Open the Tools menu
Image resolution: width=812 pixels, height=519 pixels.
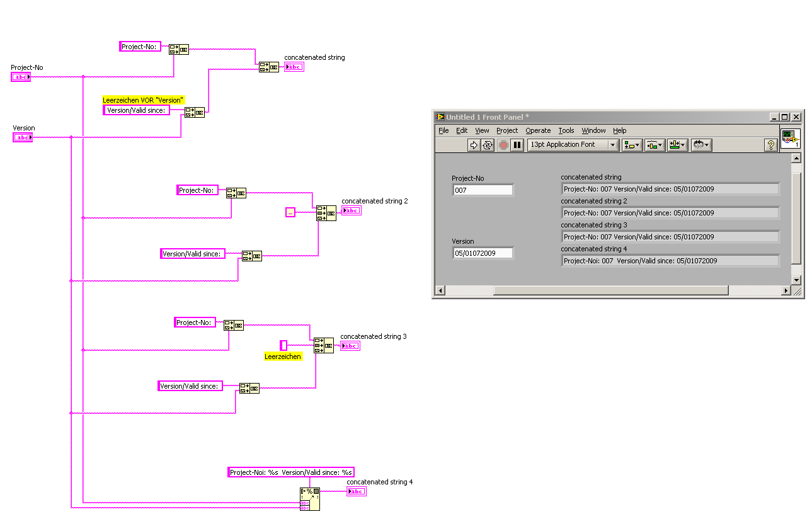(566, 130)
